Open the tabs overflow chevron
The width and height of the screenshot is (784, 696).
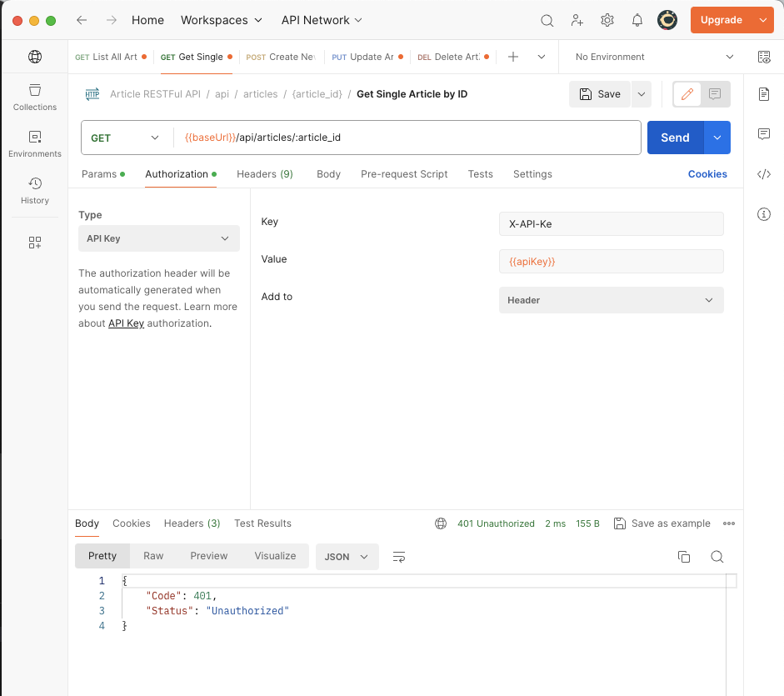click(542, 57)
